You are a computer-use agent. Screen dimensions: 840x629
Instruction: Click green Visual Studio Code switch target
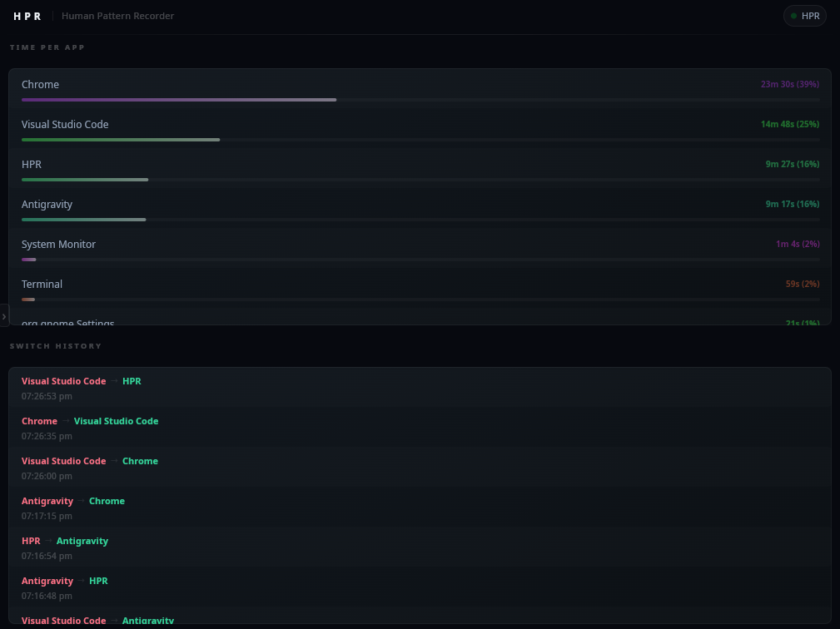pyautogui.click(x=117, y=421)
